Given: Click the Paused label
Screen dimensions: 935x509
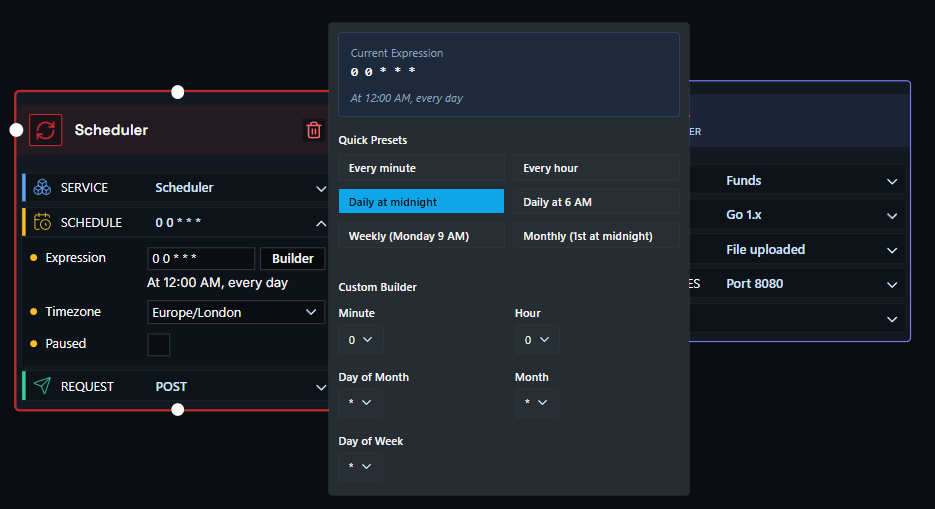Looking at the screenshot, I should point(66,344).
